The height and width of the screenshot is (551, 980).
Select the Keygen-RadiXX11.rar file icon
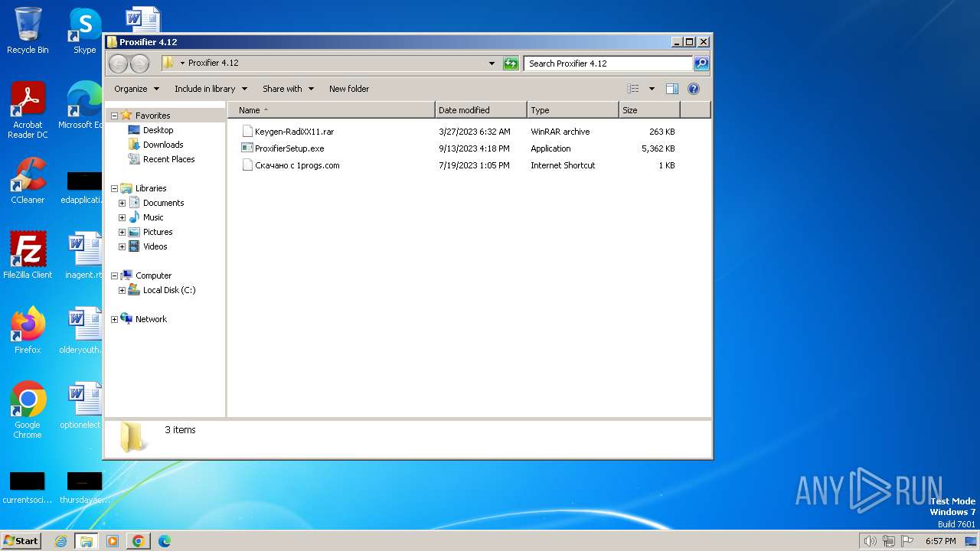coord(247,131)
